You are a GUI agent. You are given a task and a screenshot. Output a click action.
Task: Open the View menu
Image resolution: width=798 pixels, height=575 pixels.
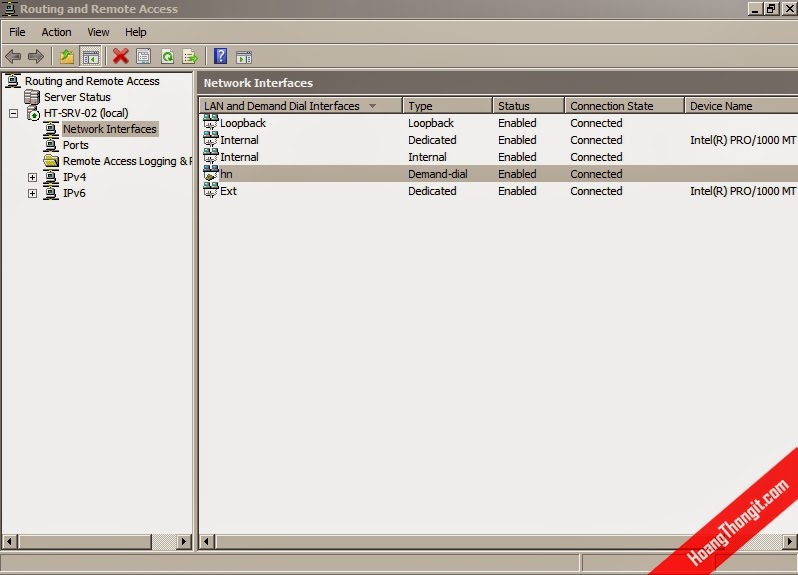click(98, 32)
